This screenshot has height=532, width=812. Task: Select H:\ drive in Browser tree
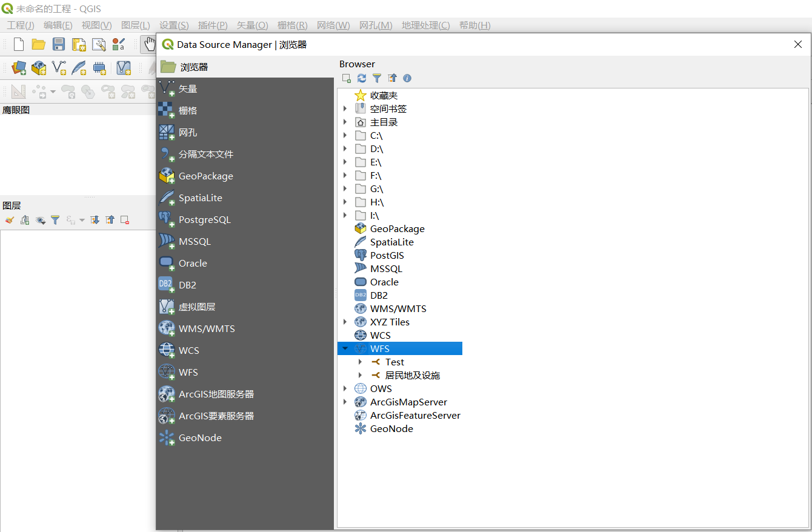click(x=377, y=202)
